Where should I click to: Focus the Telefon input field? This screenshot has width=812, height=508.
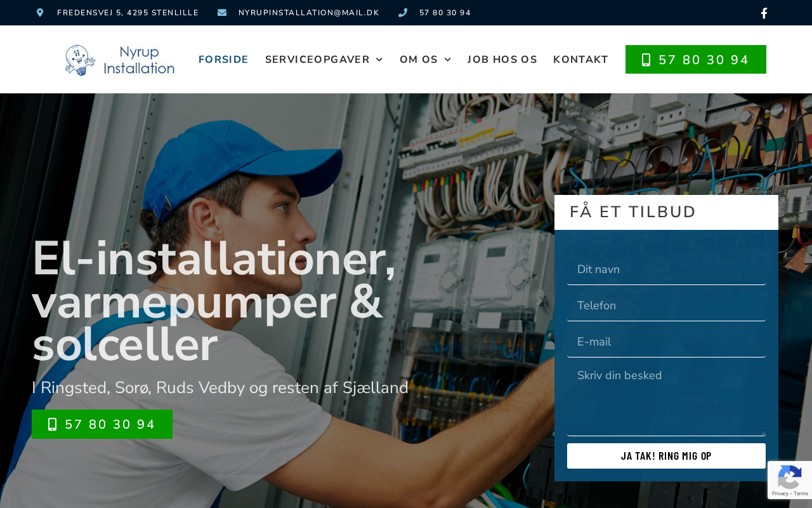pyautogui.click(x=666, y=306)
